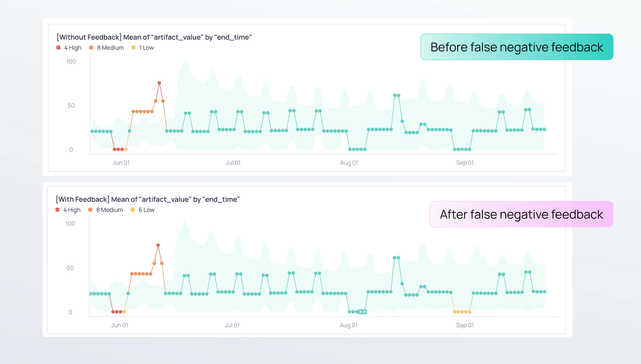Click the "Before false negative feedback" badge
This screenshot has width=641, height=364.
[x=517, y=47]
